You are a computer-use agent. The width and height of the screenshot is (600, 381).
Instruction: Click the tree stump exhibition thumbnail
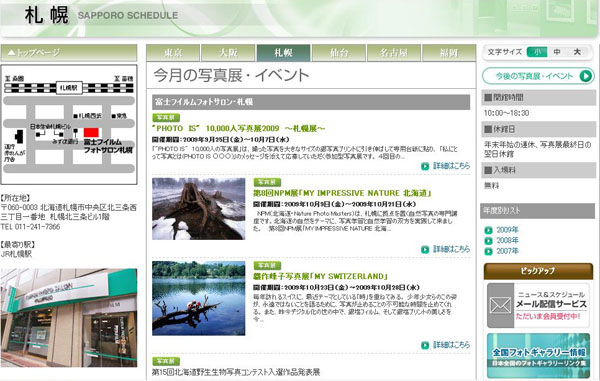coord(199,209)
